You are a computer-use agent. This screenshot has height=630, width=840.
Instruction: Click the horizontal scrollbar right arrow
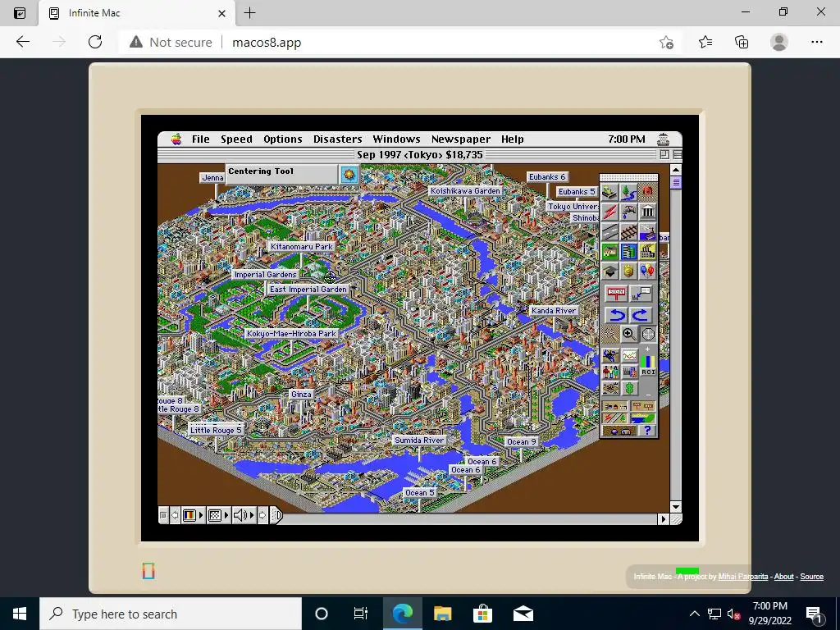[664, 518]
